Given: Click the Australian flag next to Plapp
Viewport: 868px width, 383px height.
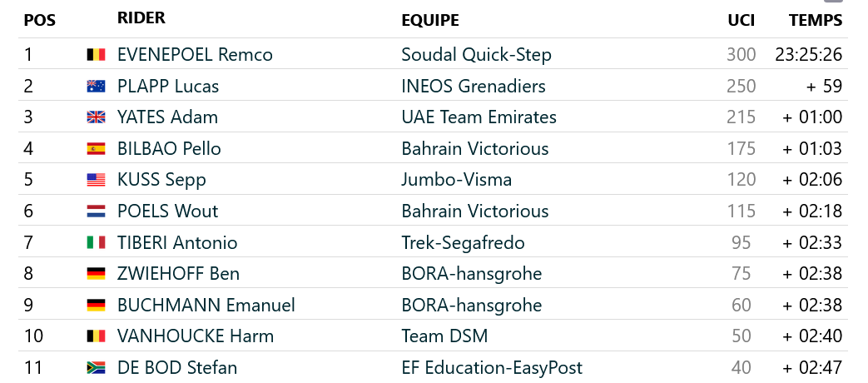Looking at the screenshot, I should (96, 86).
